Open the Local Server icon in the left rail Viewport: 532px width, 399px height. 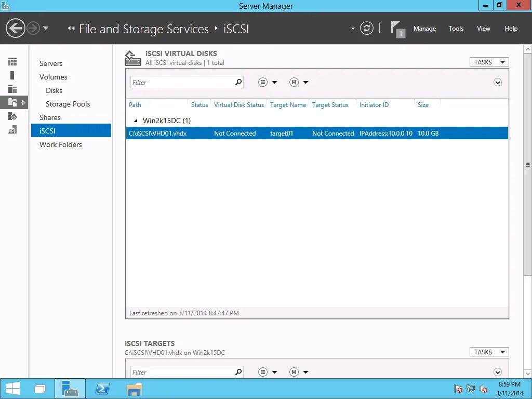pos(12,75)
